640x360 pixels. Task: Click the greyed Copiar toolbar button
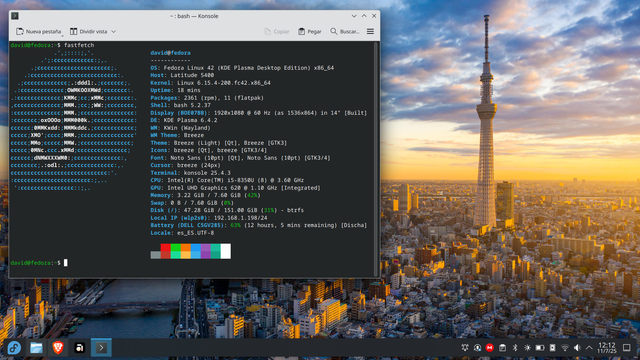276,31
